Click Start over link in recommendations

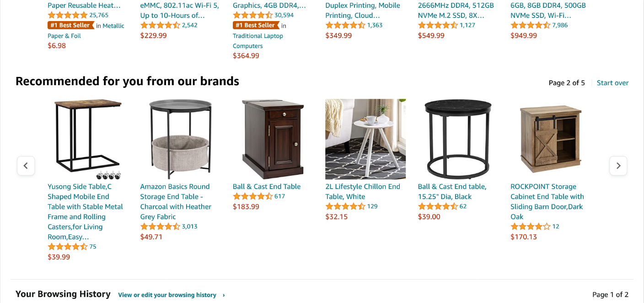[x=612, y=83]
